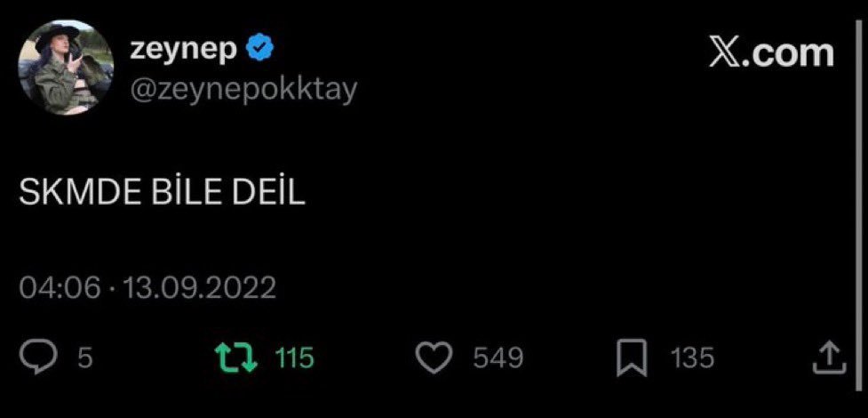Click the tweet text SKMDE BİLE DEİL
The width and height of the screenshot is (868, 418).
coord(163,192)
